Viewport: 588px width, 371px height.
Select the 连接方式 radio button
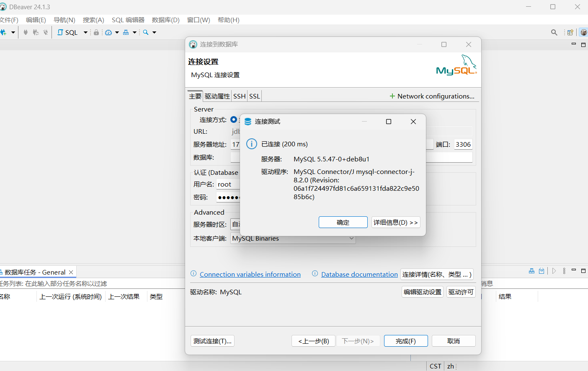(234, 119)
